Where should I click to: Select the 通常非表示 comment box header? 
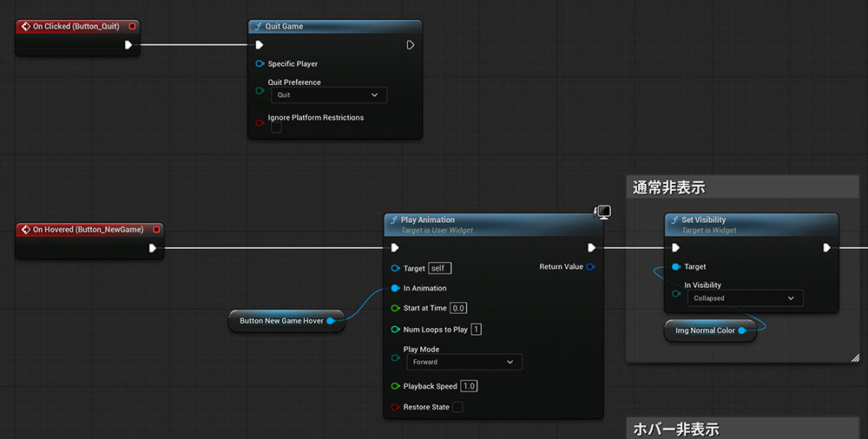741,187
